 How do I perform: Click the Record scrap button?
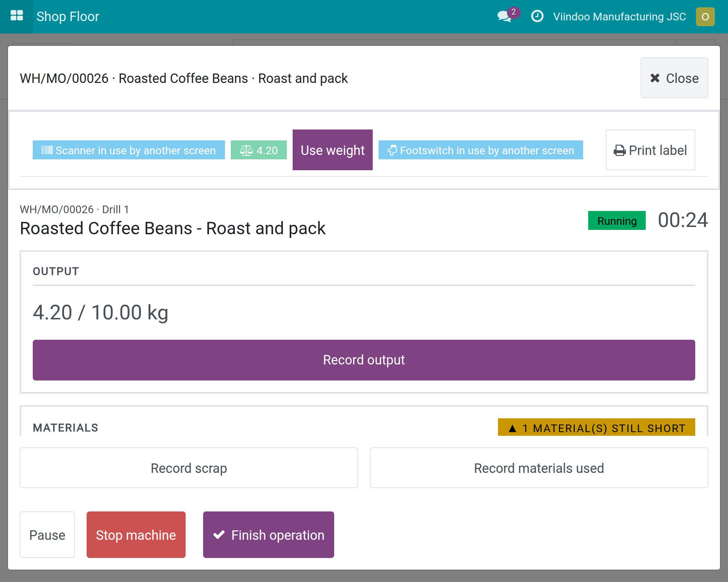coord(189,468)
